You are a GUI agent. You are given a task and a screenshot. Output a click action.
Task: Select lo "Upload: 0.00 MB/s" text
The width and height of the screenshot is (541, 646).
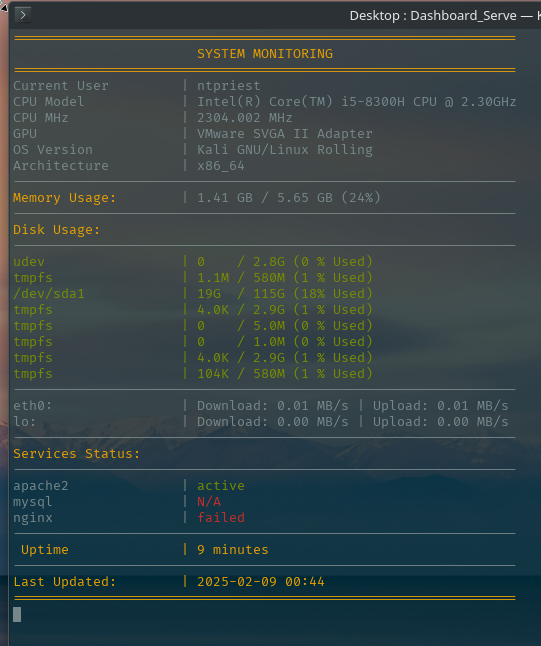click(x=441, y=422)
